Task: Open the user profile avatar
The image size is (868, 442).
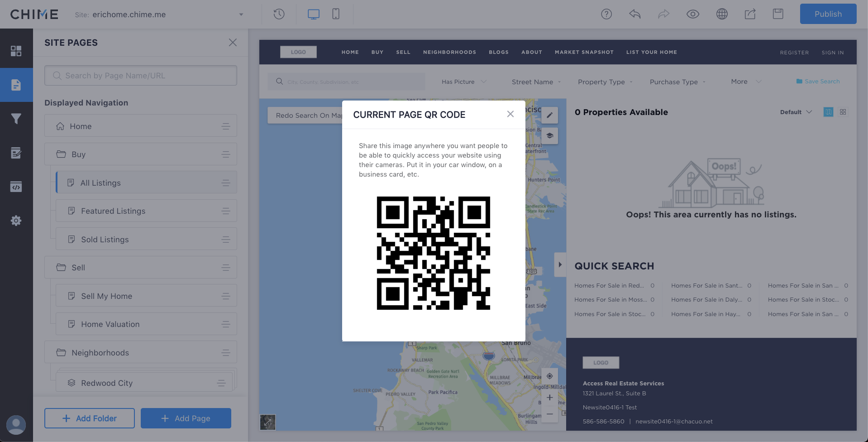Action: coord(16,425)
